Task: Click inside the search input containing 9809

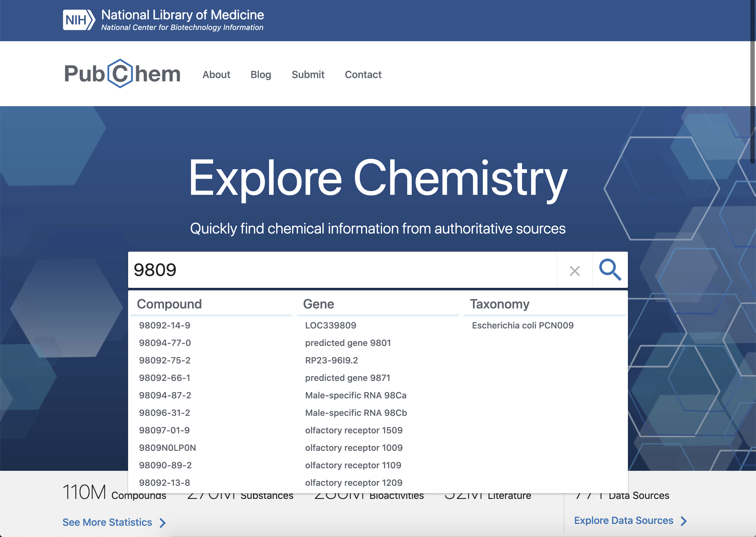Action: pyautogui.click(x=331, y=270)
